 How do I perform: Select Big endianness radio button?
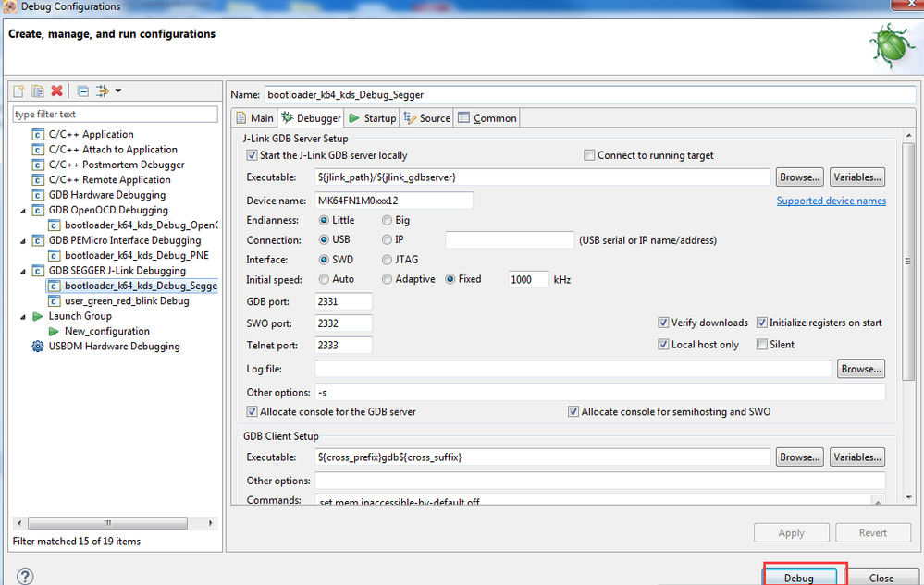click(387, 220)
